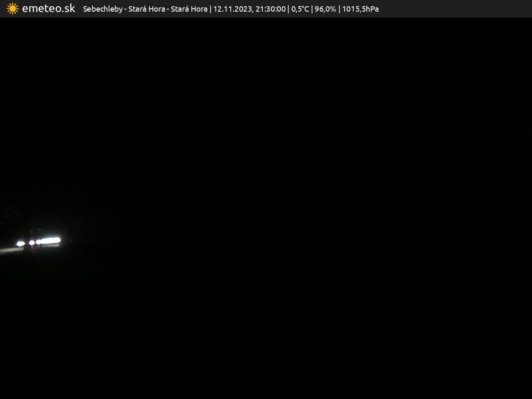
Task: Click the large elongated bright light
Action: click(51, 240)
